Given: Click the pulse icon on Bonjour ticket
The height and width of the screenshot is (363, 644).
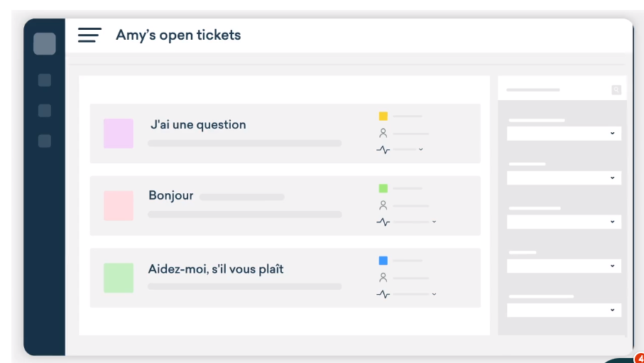Looking at the screenshot, I should pyautogui.click(x=383, y=222).
